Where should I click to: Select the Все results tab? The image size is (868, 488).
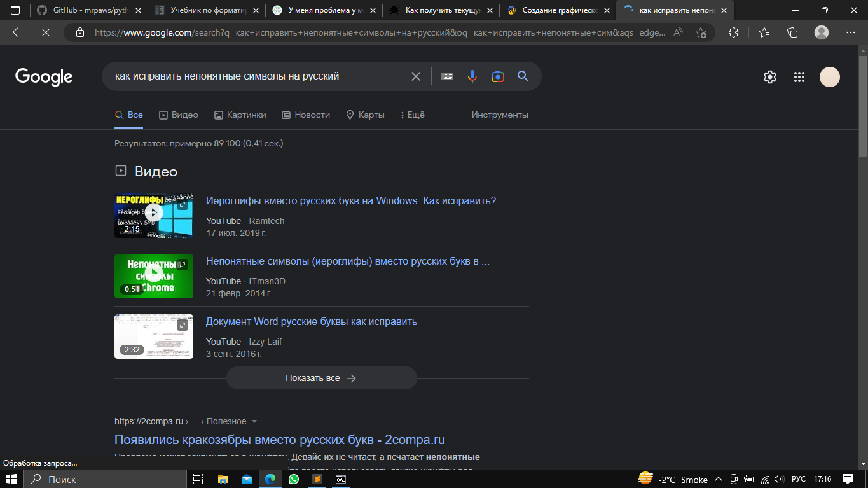click(128, 115)
